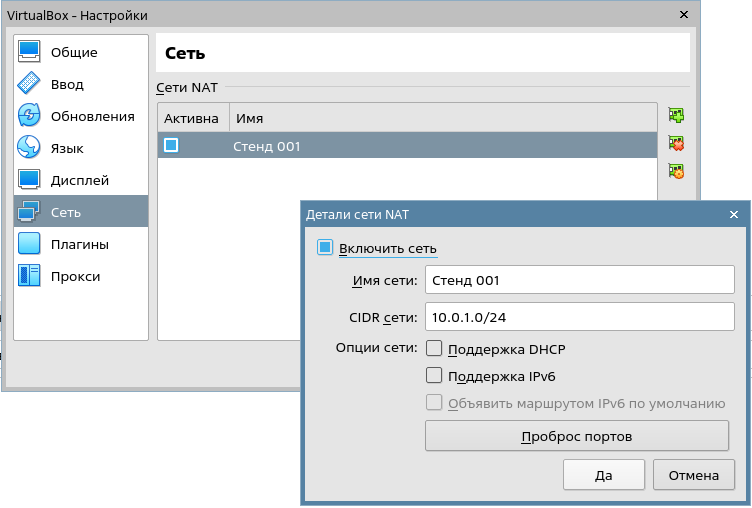Open the Дисплей settings section

click(80, 180)
